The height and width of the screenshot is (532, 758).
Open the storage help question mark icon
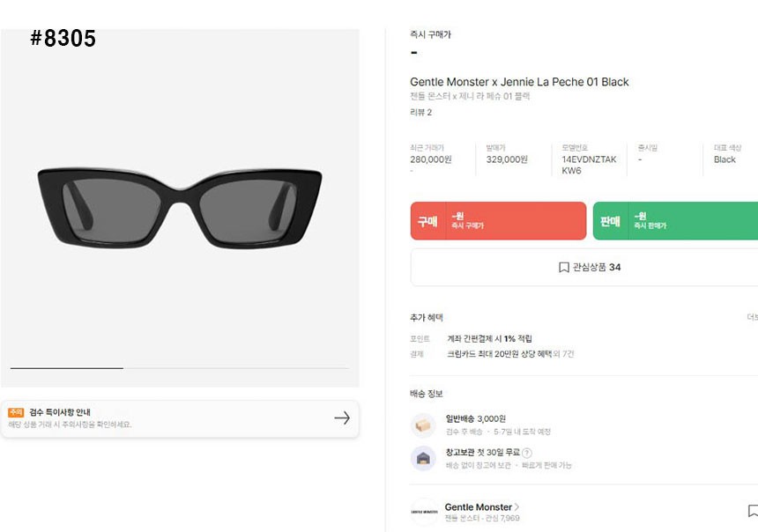tap(527, 453)
